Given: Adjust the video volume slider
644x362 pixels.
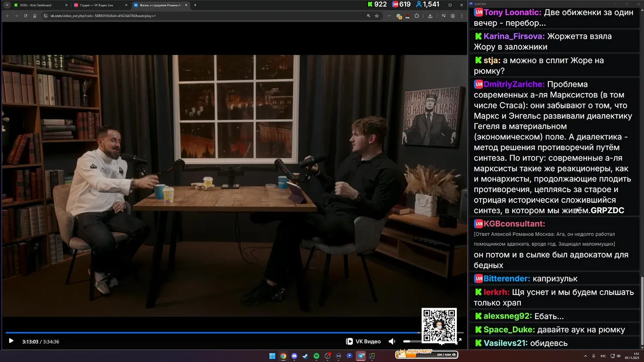Looking at the screenshot, I should click(413, 341).
